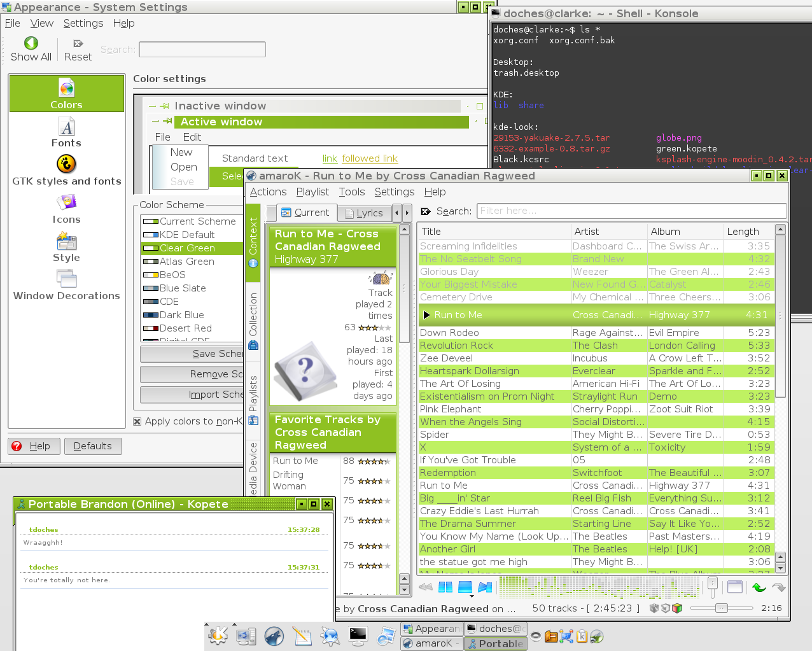Open the Fonts settings section
This screenshot has height=651, width=812.
tap(67, 132)
